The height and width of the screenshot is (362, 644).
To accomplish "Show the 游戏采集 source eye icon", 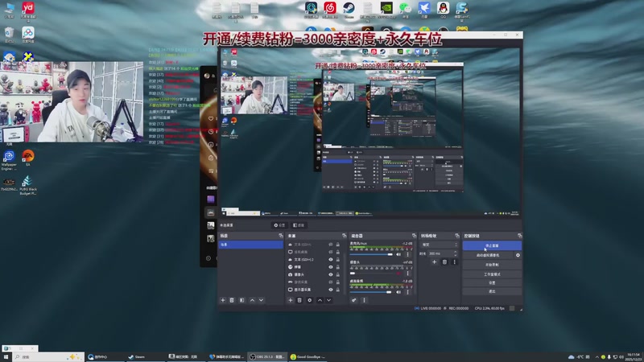I will click(330, 282).
